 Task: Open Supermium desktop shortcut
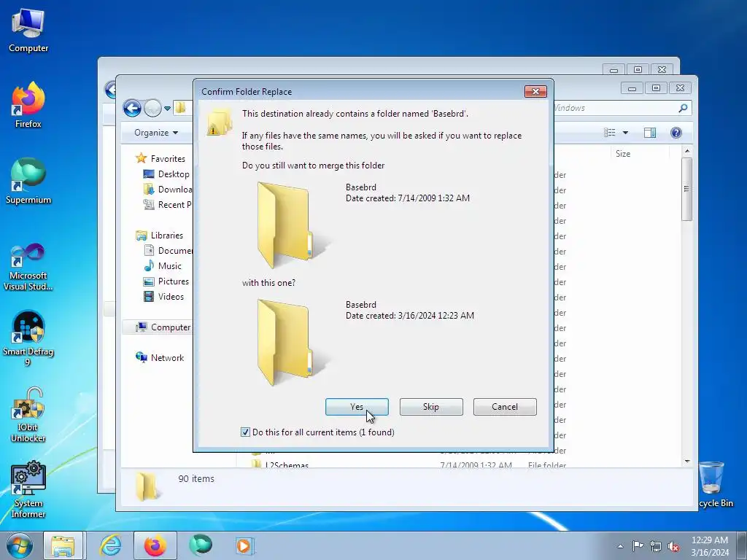click(28, 181)
